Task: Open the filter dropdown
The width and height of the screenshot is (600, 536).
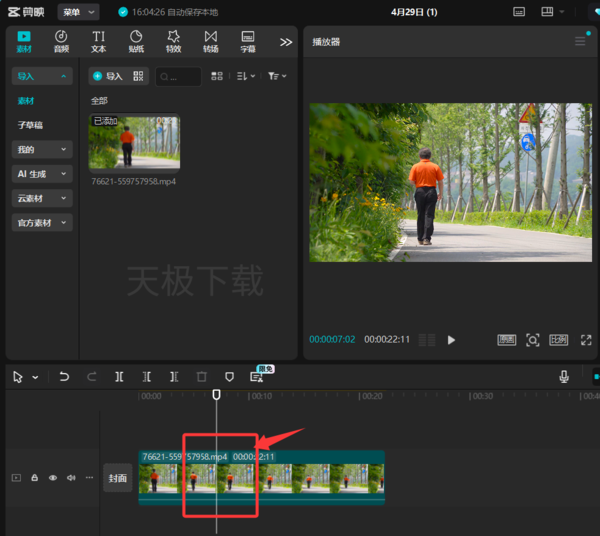Action: click(277, 76)
